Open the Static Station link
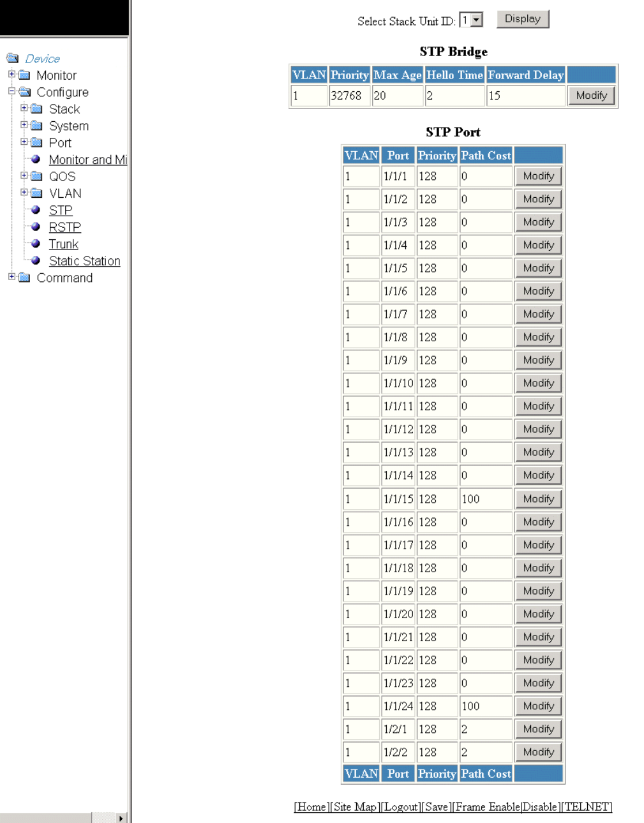The height and width of the screenshot is (823, 644). 84,261
